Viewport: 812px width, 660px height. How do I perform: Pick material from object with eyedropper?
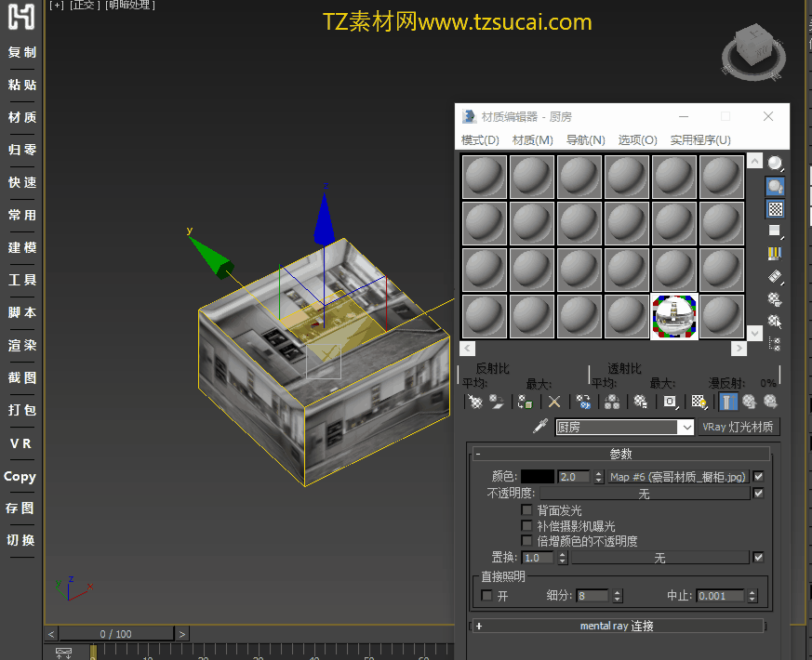tap(540, 427)
